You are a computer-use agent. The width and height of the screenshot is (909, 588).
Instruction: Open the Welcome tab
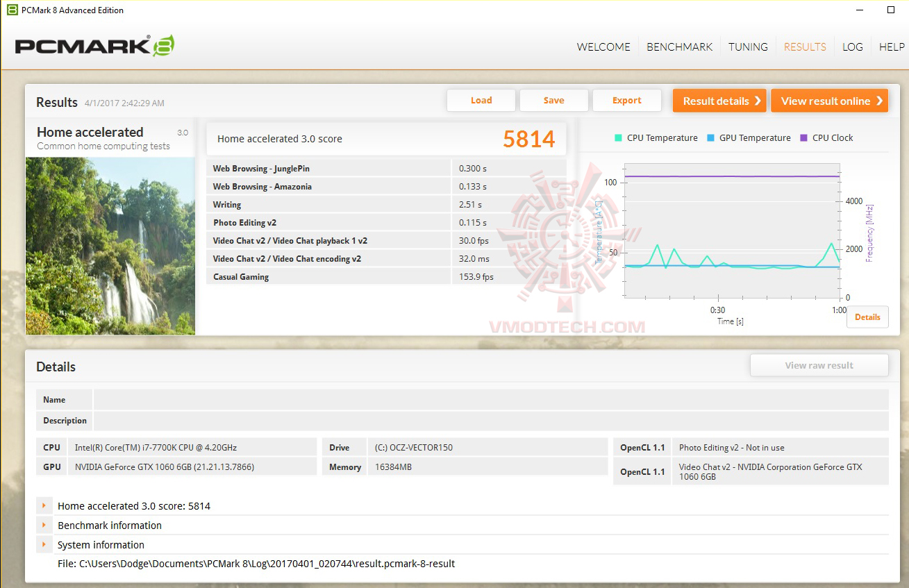pyautogui.click(x=603, y=47)
